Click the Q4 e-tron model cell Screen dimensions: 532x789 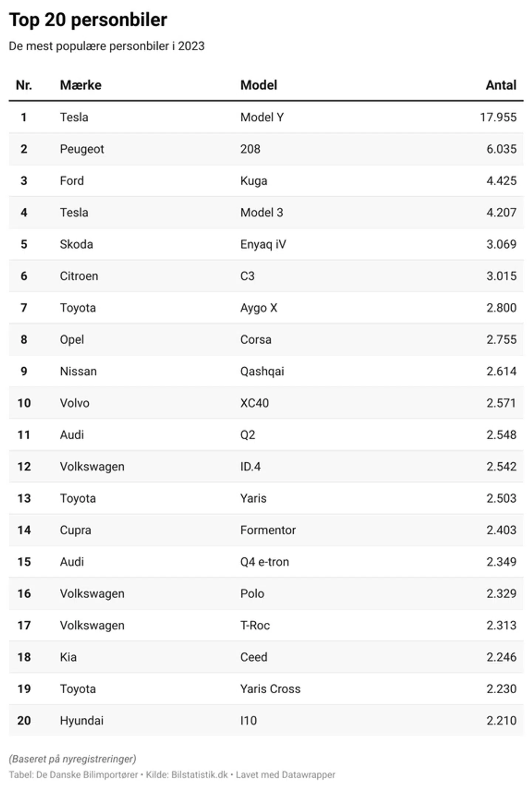point(265,562)
